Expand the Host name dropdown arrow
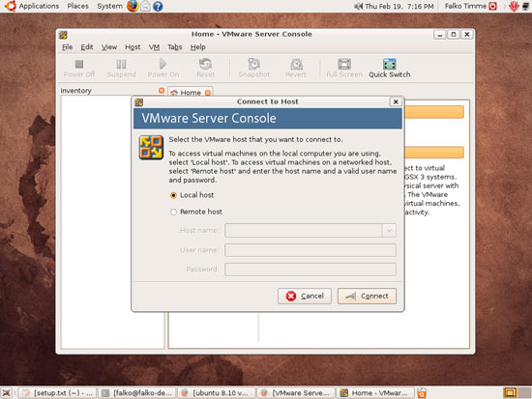Screen dimensions: 532x399 pos(389,231)
